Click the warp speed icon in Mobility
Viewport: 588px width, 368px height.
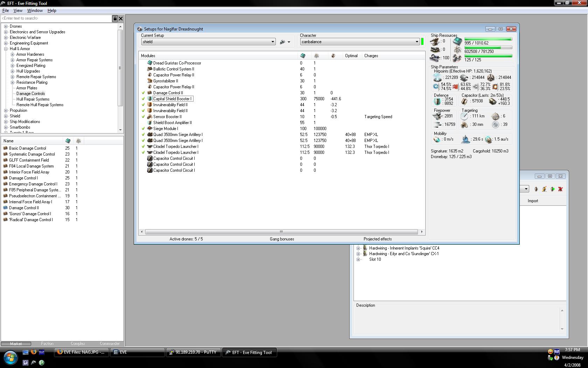pos(488,139)
